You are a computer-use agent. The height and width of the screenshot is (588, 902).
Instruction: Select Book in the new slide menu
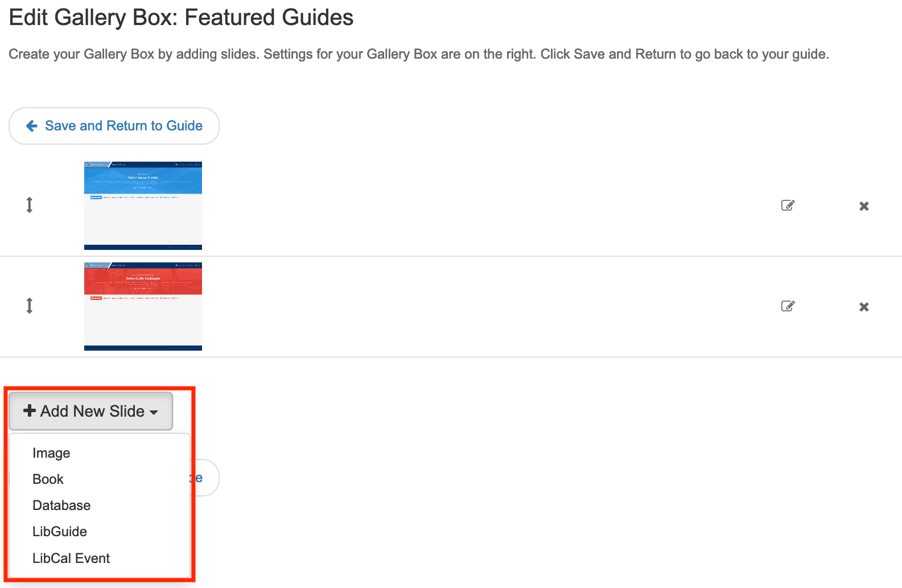48,479
